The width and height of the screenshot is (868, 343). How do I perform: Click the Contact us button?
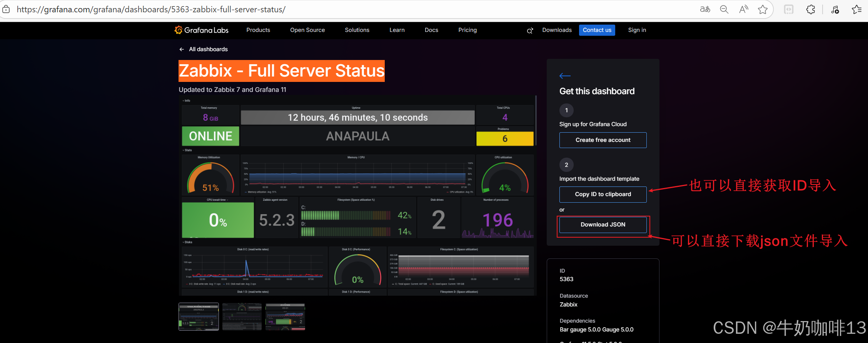[x=597, y=30]
